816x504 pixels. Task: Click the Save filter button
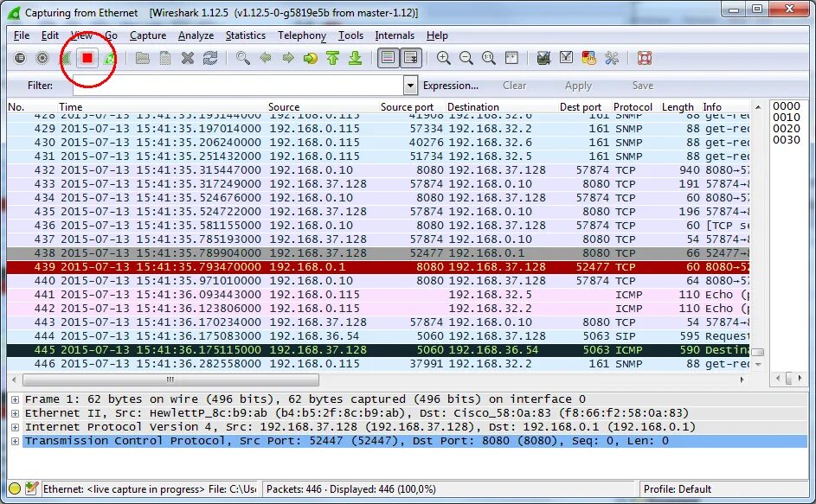[x=643, y=86]
